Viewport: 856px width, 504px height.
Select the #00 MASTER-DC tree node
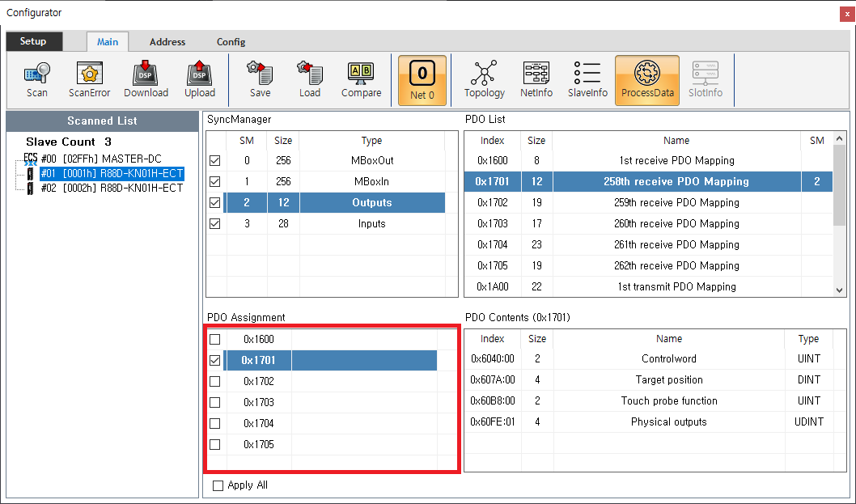(101, 159)
